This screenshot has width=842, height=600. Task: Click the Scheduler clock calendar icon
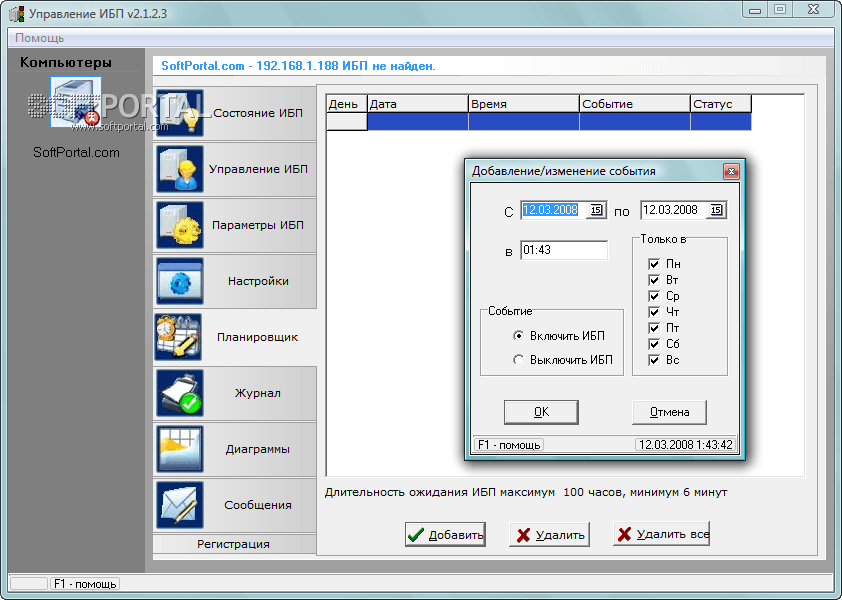tap(179, 337)
